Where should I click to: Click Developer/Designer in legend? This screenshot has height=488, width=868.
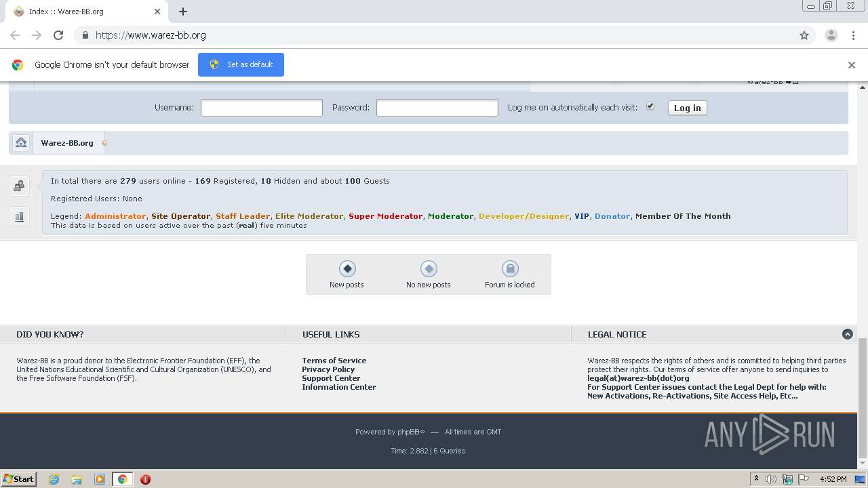[524, 216]
